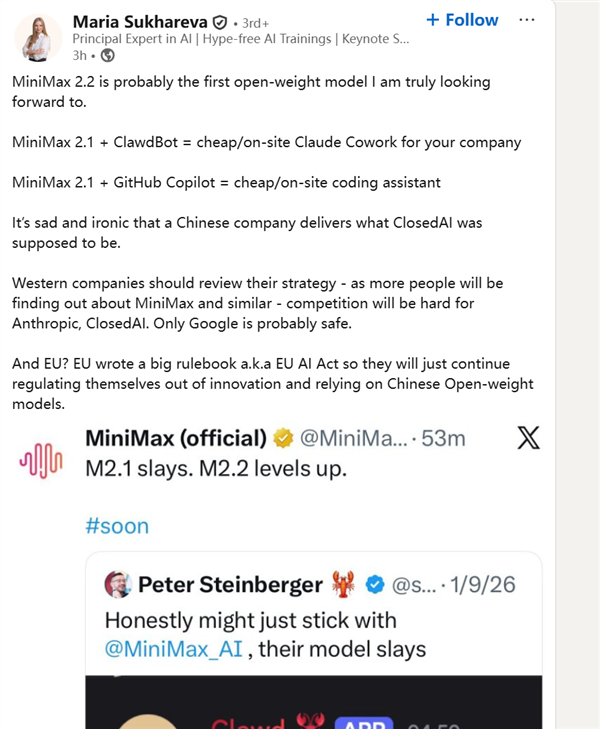Click the MiniMax waveform logo avatar
This screenshot has height=729, width=600.
tap(41, 459)
